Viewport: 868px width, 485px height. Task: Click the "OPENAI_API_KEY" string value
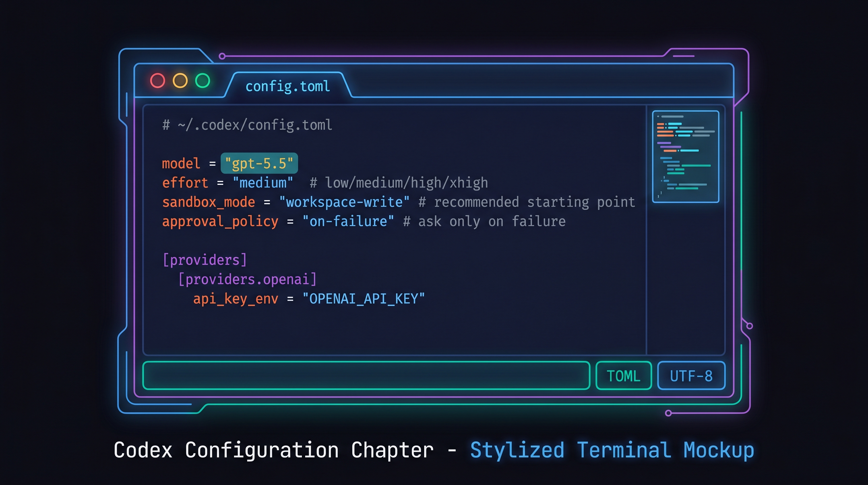[364, 299]
